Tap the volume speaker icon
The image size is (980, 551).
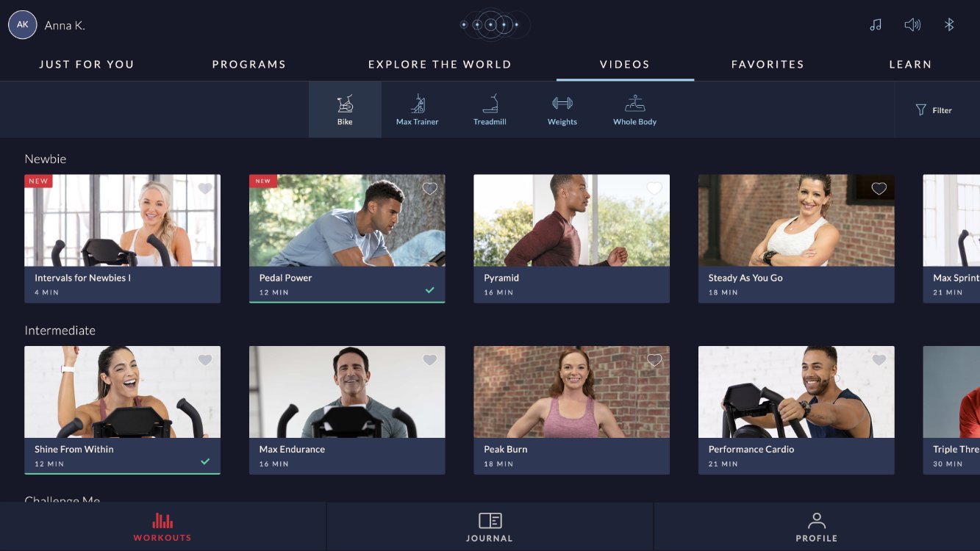tap(912, 25)
